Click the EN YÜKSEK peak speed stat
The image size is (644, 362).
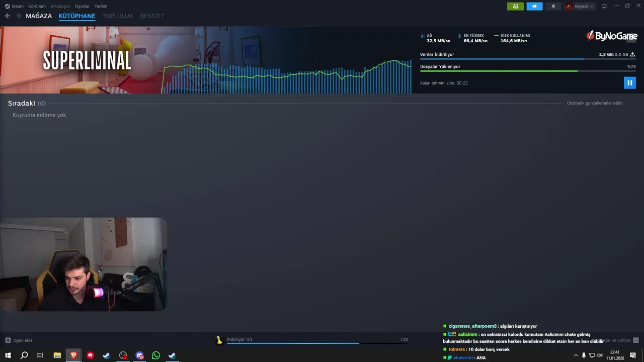[472, 38]
